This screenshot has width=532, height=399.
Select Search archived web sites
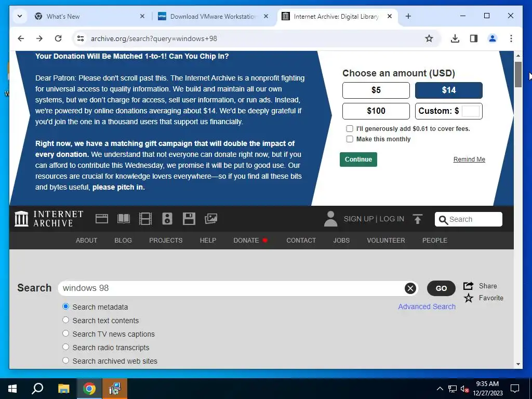point(66,361)
